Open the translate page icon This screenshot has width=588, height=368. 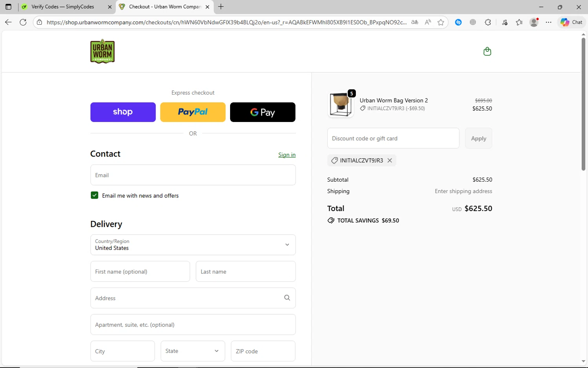coord(415,22)
